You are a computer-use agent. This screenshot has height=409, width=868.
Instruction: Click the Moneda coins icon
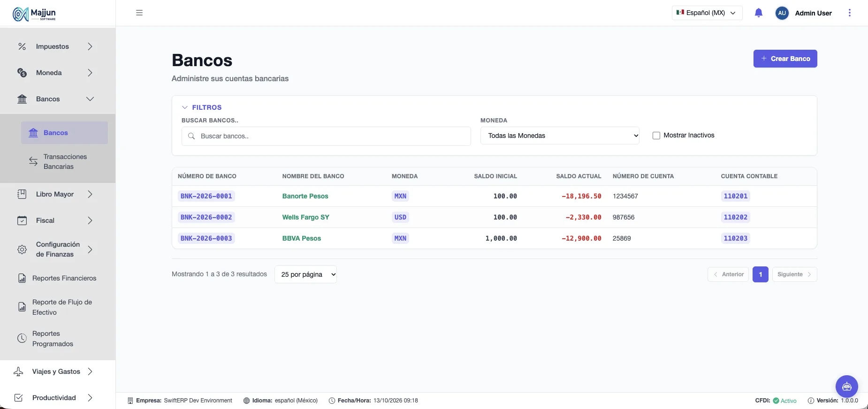[22, 73]
